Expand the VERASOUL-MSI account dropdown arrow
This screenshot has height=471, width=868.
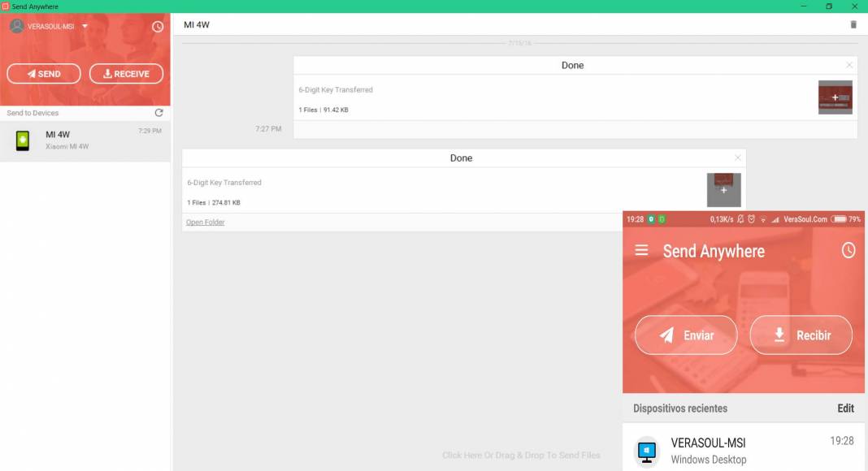[85, 26]
